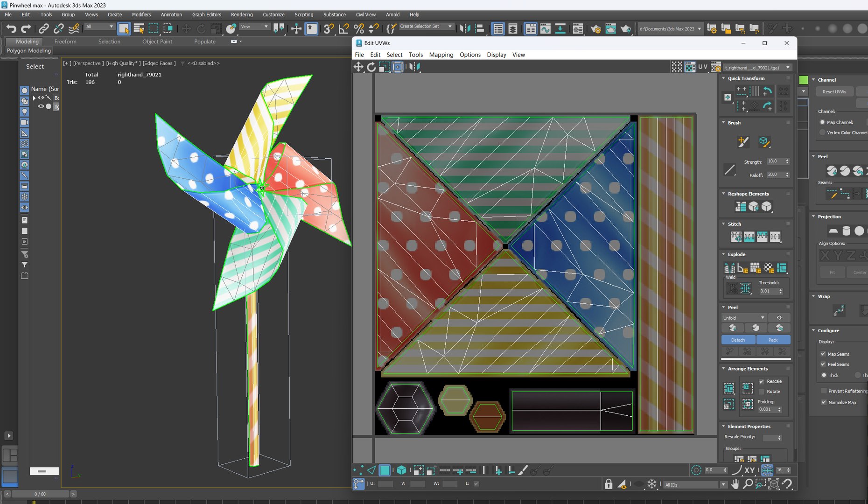Screen dimensions: 868x504
Task: Select Rotate tool in Edit UVWs toolbar
Action: tap(371, 67)
